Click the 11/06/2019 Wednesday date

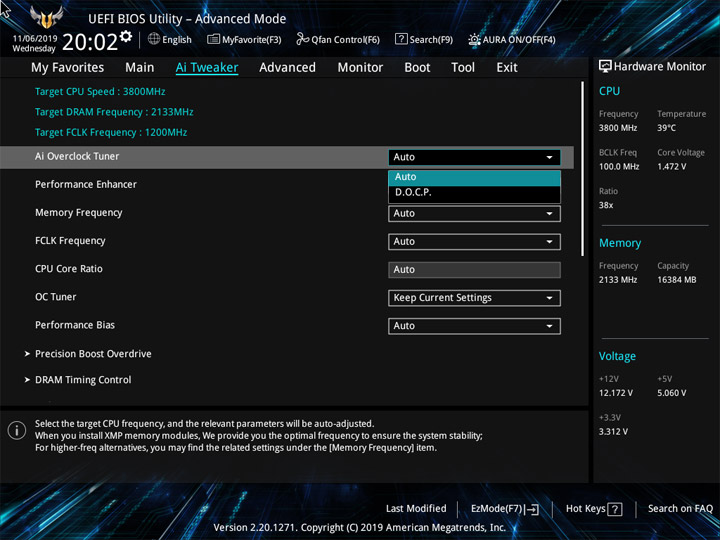[x=34, y=44]
